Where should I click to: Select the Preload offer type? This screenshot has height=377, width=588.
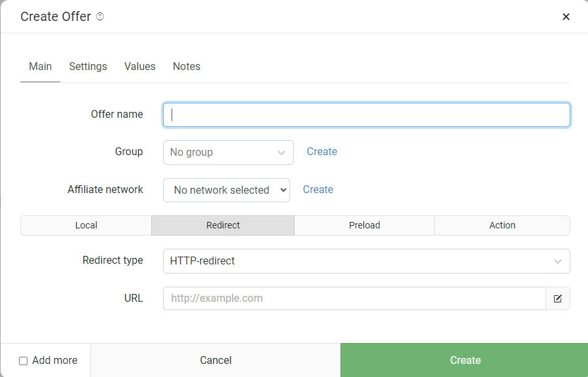point(364,225)
